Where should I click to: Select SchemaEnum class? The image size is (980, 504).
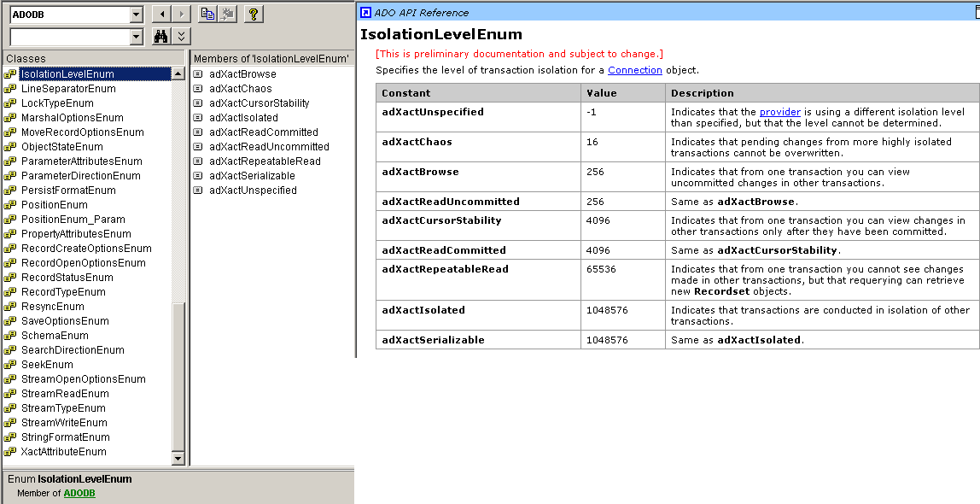pyautogui.click(x=55, y=336)
